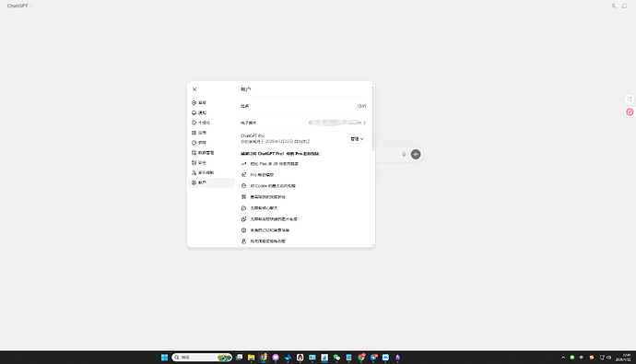Click the lower pink floating side icon
This screenshot has width=636, height=364.
pyautogui.click(x=630, y=112)
